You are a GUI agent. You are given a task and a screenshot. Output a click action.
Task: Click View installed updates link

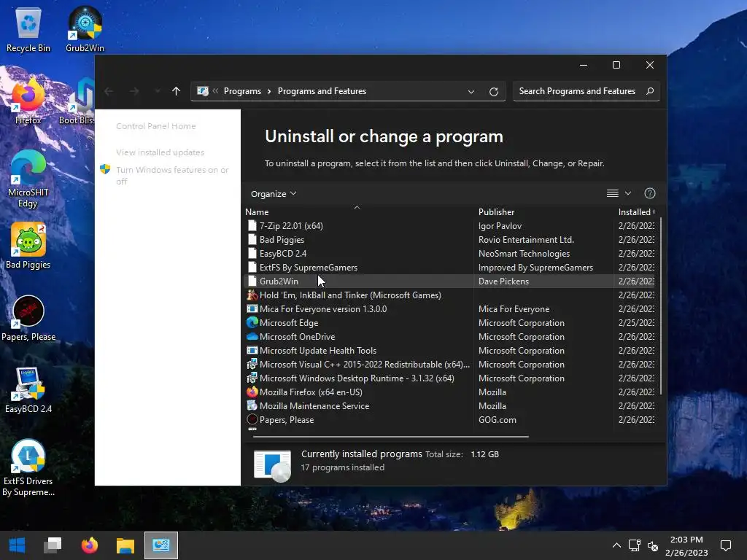(x=160, y=152)
